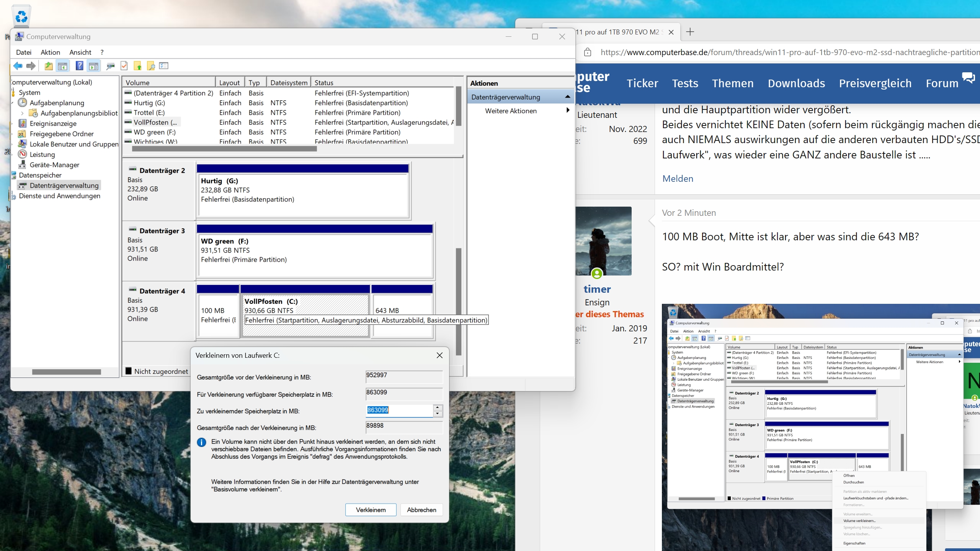Click the horizontal scrollbar under volume list
Viewport: 980px width, 551px height.
224,149
